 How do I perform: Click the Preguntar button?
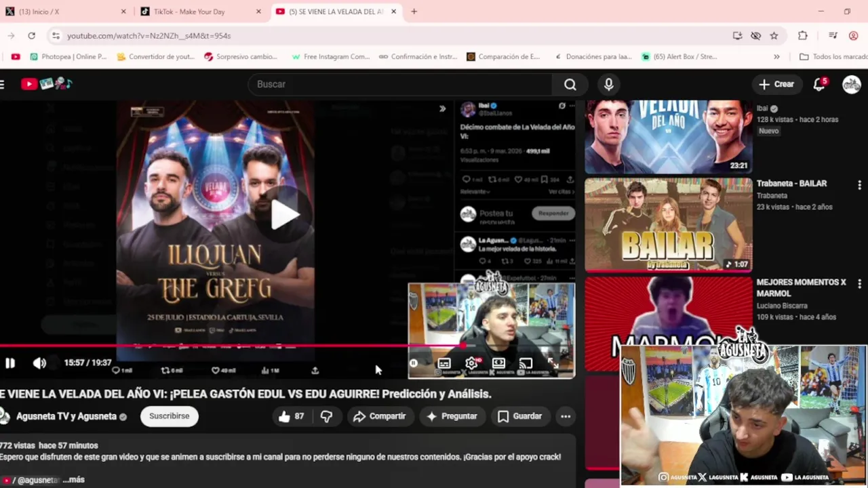coord(452,416)
